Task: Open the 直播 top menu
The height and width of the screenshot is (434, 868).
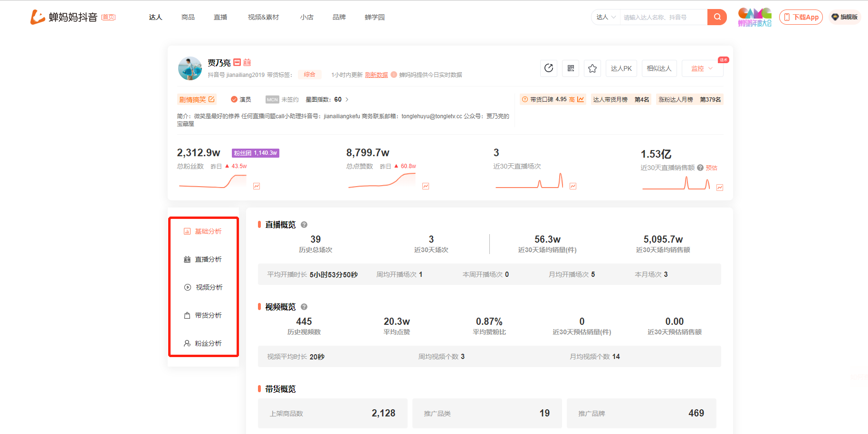Action: (x=220, y=17)
